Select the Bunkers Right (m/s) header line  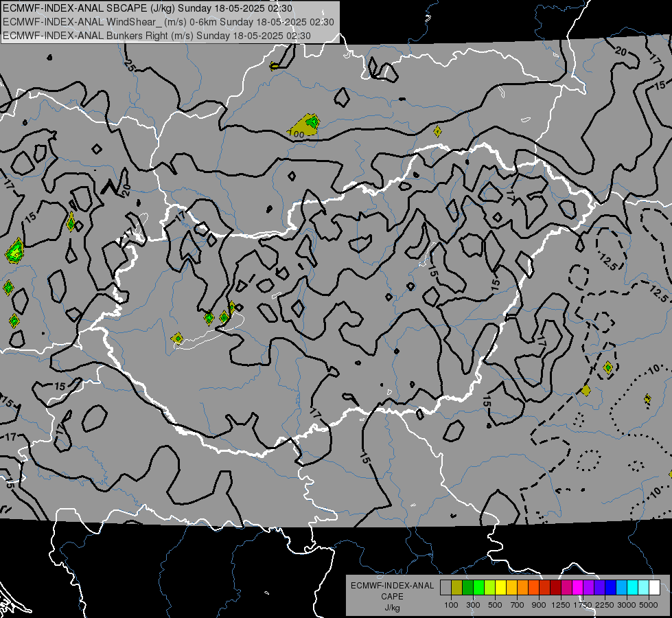tap(157, 36)
